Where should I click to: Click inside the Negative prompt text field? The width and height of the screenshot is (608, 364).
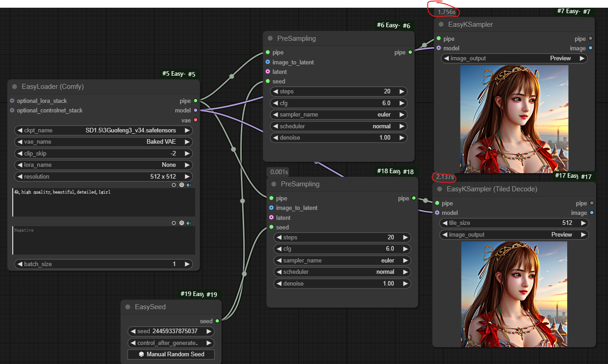click(103, 240)
